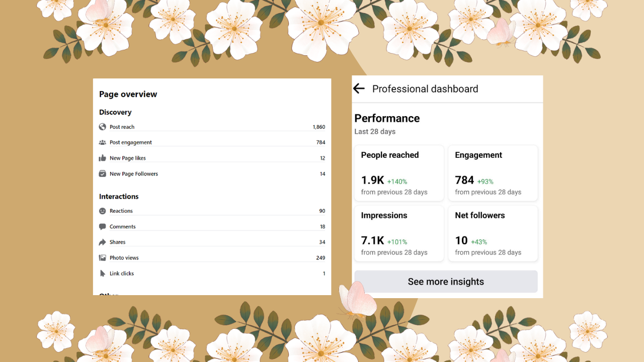Click the Photo views row label

pos(124,258)
